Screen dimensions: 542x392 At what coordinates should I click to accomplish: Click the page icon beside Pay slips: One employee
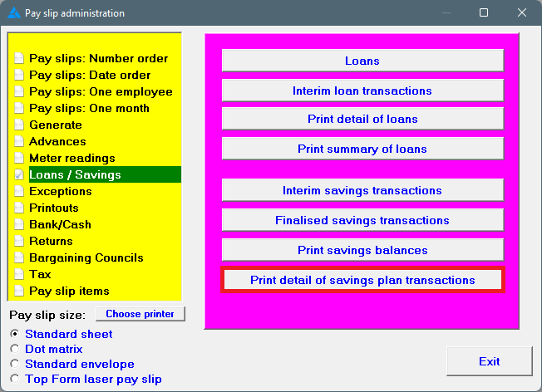[19, 91]
